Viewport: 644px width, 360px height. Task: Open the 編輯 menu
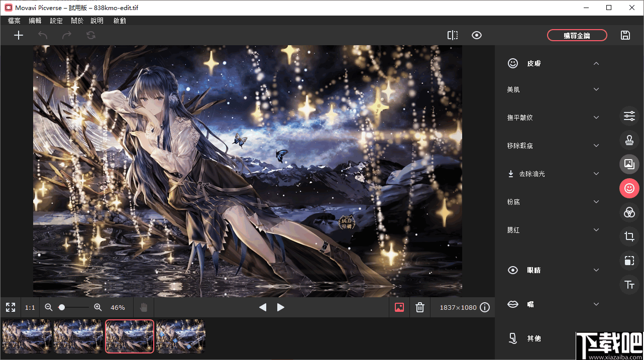[x=35, y=21]
